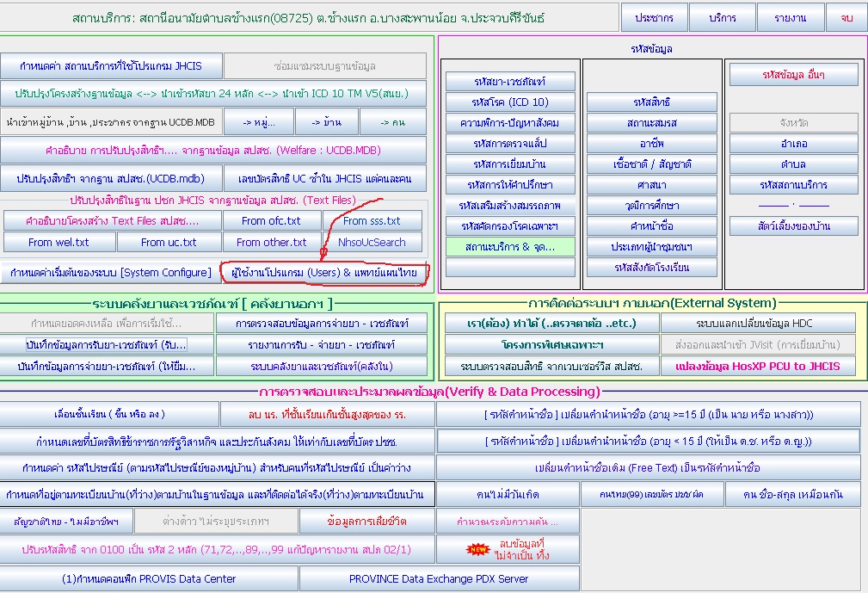Open ผู้ใช้งานโปรแกรม (Users) & แพทย์แผนไทย

[325, 273]
